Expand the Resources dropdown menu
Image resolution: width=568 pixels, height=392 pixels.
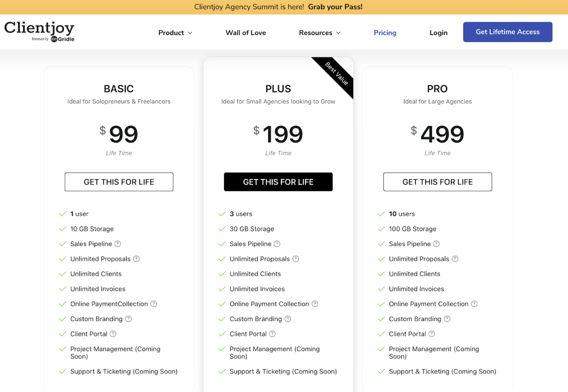[319, 33]
